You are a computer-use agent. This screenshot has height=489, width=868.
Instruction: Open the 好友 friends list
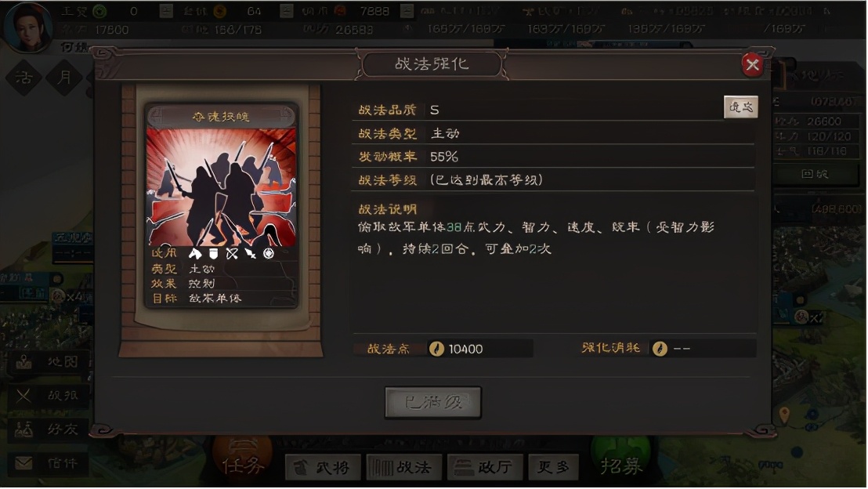click(x=48, y=429)
